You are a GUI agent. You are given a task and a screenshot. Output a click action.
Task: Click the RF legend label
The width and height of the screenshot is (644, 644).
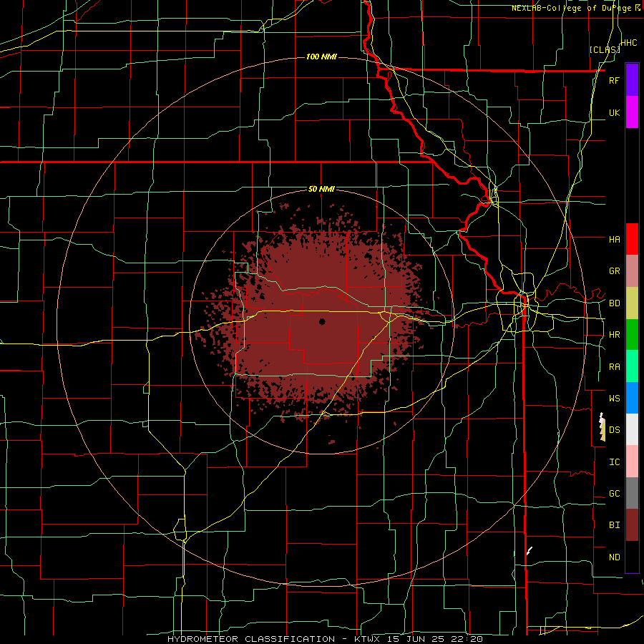point(614,80)
